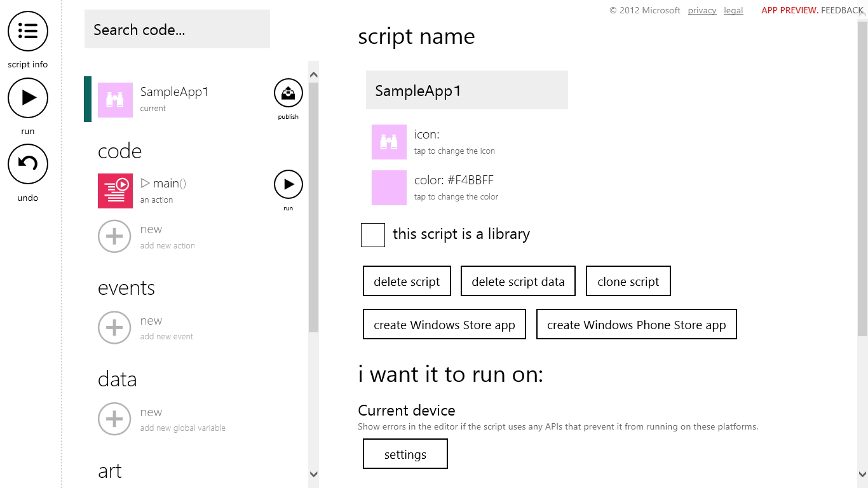This screenshot has height=488, width=868.
Task: Publish the SampleApp1 script
Action: click(288, 92)
